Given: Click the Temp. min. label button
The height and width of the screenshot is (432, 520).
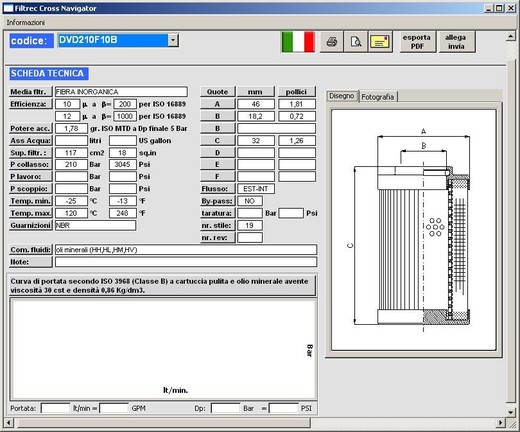Looking at the screenshot, I should coord(30,201).
